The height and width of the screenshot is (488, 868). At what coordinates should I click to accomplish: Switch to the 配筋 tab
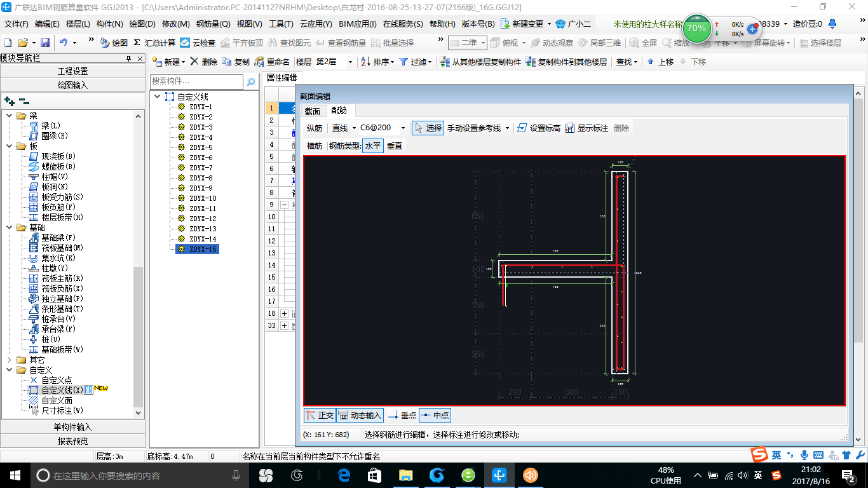(x=339, y=111)
